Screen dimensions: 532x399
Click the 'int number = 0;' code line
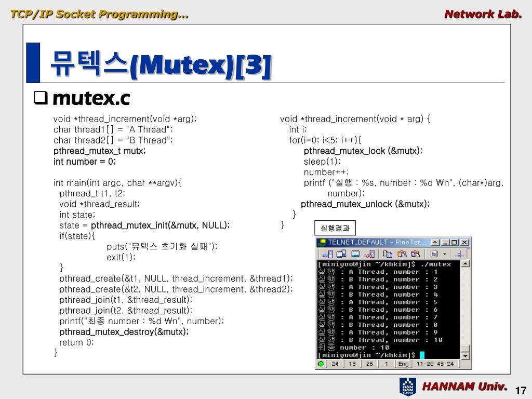[85, 162]
